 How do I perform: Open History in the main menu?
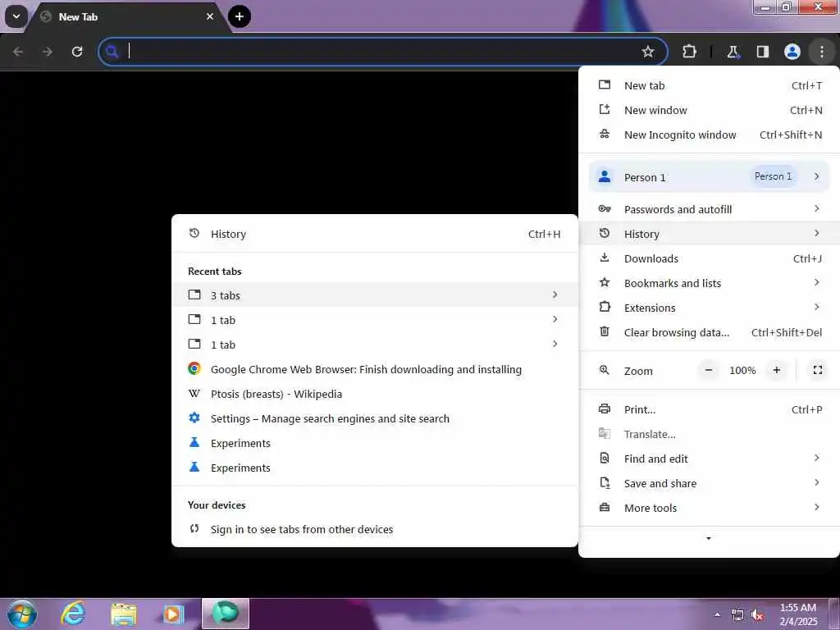(710, 234)
